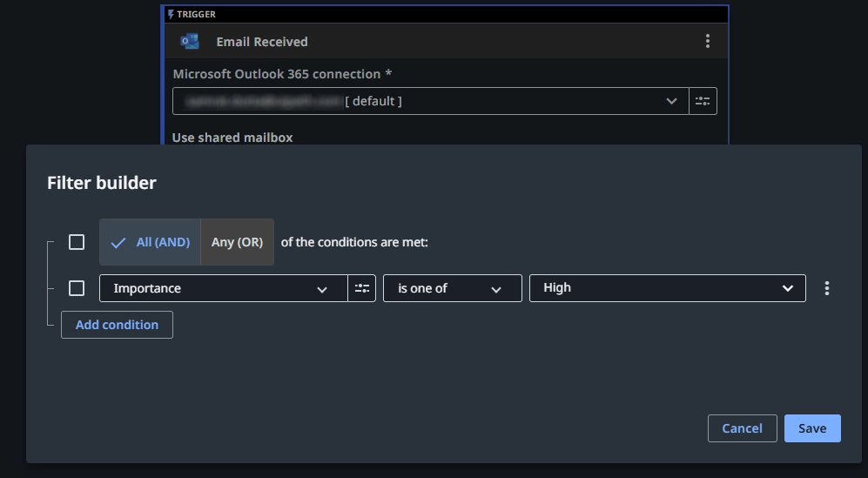Select the All (AND) condition mode
Image resolution: width=868 pixels, height=478 pixels.
click(150, 242)
